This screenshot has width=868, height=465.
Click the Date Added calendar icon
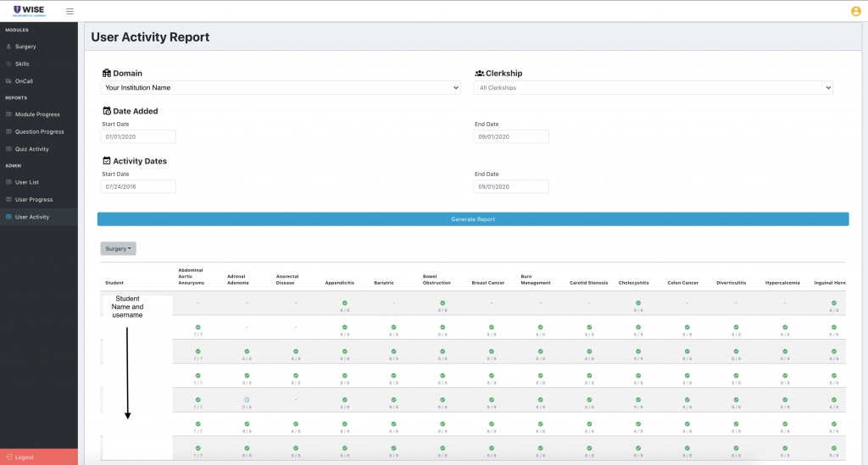pyautogui.click(x=107, y=111)
